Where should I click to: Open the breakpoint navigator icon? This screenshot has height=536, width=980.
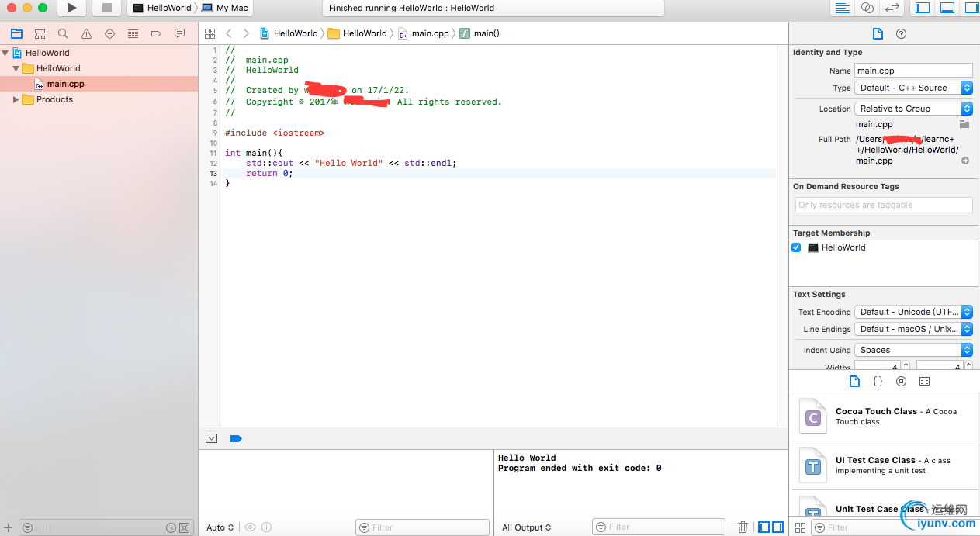(x=156, y=34)
